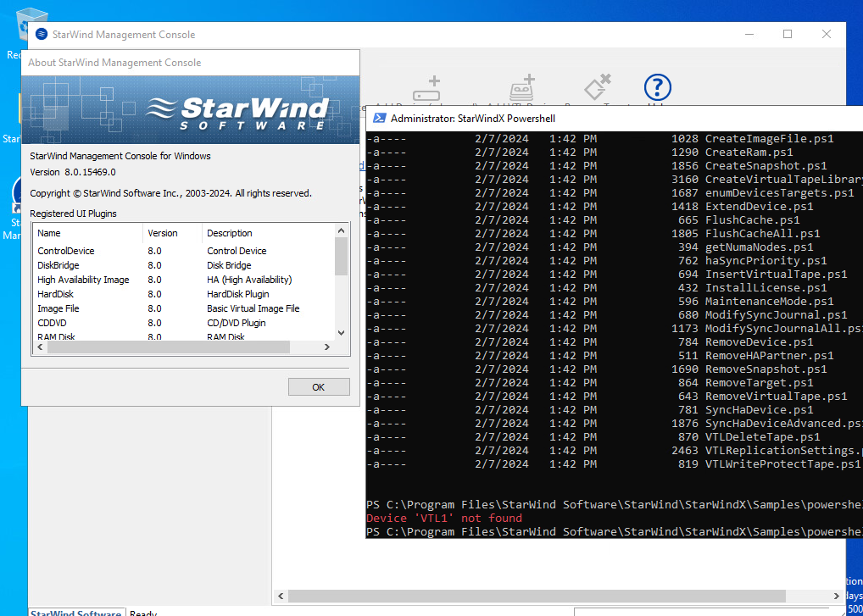Click RemoveSnapshot.ps1 in PowerShell listing
The image size is (863, 616).
click(x=766, y=369)
